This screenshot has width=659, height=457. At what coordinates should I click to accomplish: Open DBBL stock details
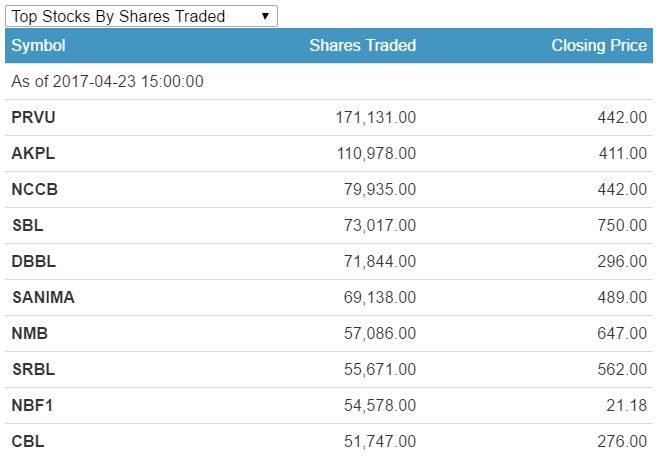(x=34, y=262)
